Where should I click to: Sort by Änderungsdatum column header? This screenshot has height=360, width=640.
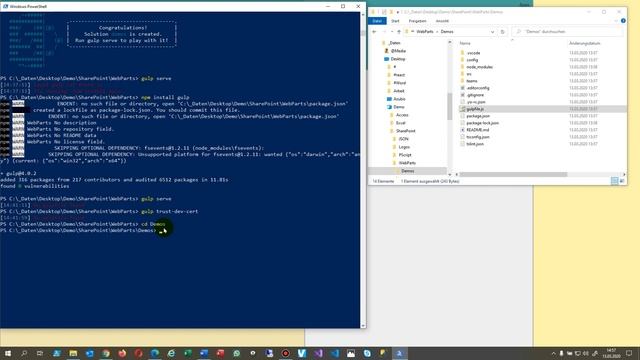point(584,43)
